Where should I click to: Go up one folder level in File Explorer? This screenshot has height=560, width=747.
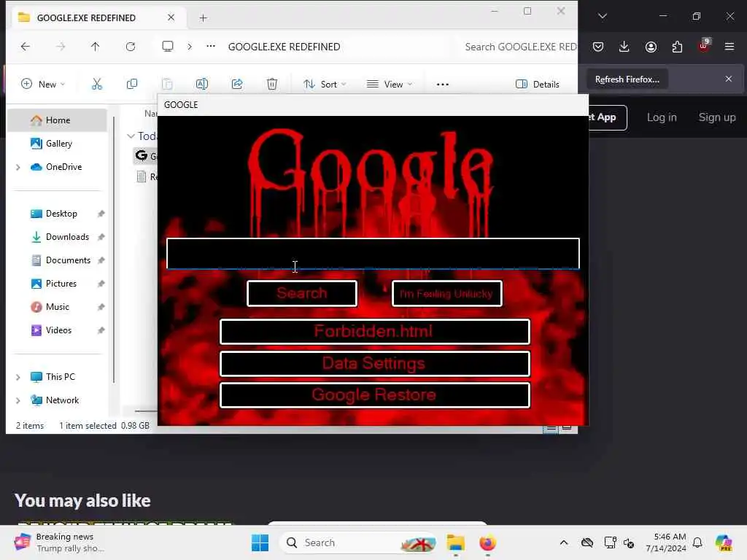[96, 46]
